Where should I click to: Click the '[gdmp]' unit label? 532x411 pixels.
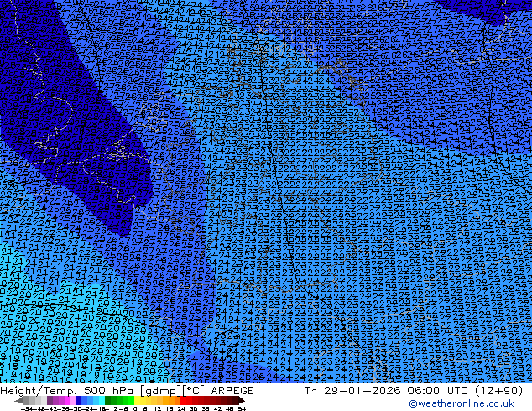point(162,391)
